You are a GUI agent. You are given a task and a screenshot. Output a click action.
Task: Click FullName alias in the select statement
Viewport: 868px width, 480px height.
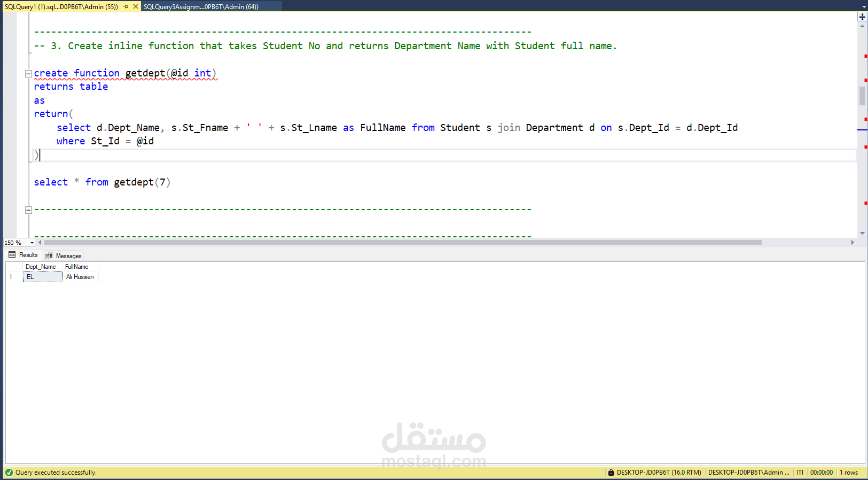pyautogui.click(x=383, y=128)
